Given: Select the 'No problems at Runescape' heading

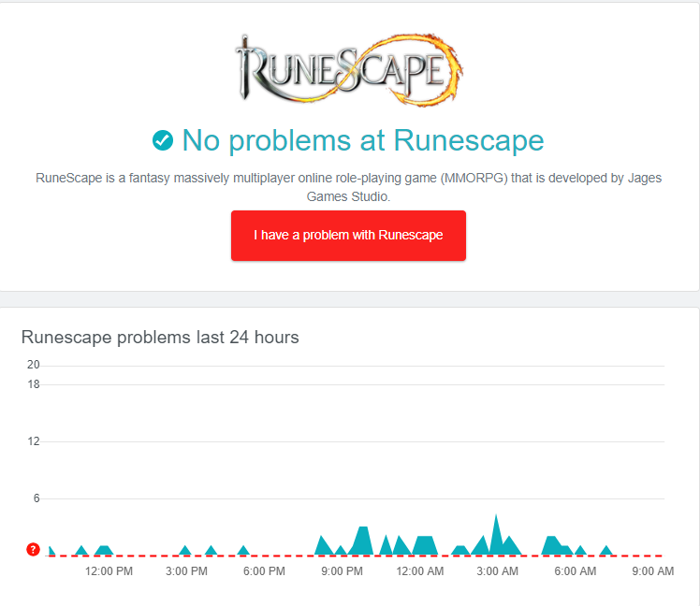Looking at the screenshot, I should tap(363, 140).
